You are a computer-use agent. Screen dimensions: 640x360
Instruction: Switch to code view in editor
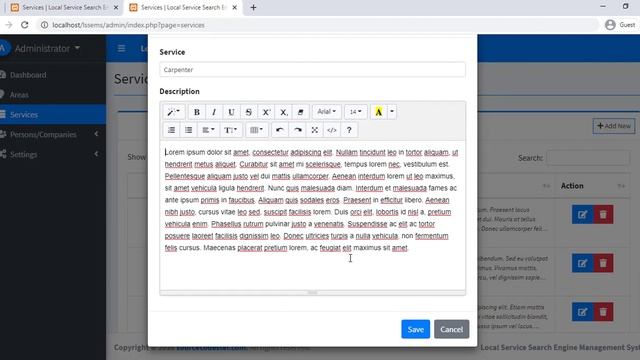coord(332,130)
